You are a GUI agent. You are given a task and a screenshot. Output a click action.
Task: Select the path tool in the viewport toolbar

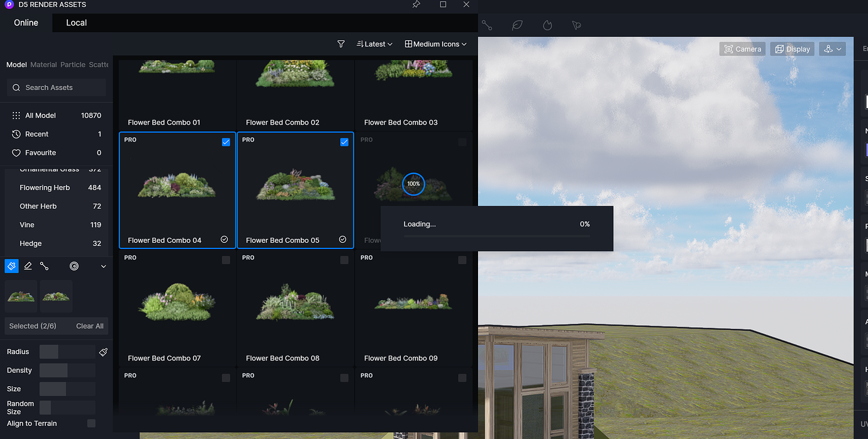click(486, 25)
